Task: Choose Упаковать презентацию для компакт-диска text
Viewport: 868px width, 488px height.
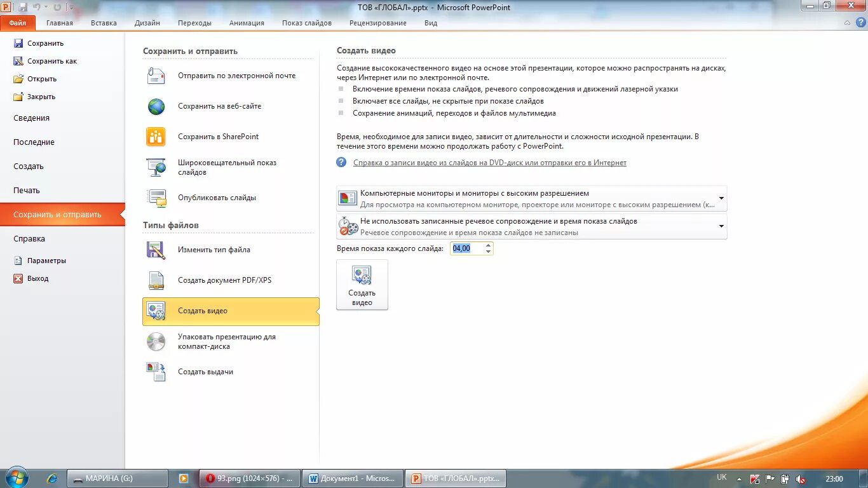Action: (x=227, y=342)
